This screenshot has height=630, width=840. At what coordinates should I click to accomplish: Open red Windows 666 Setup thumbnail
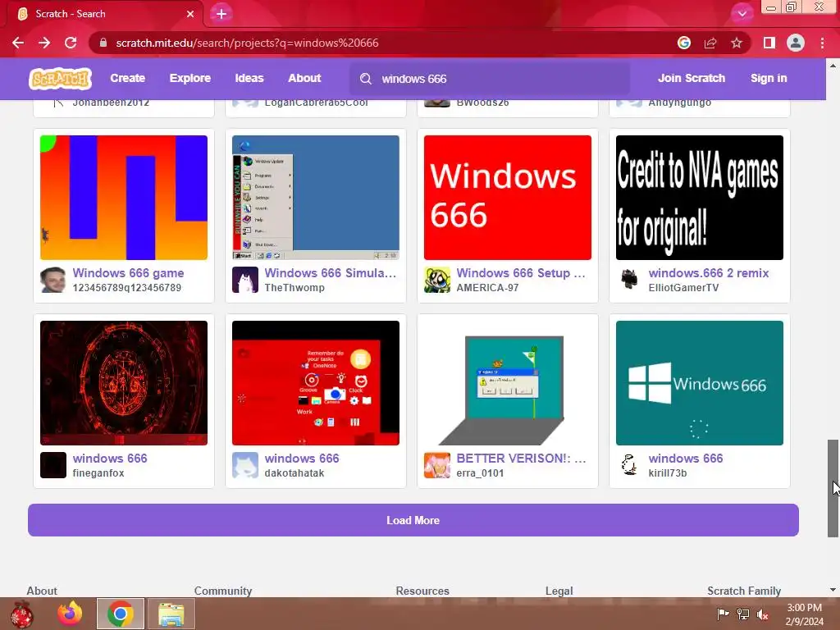[x=507, y=198]
